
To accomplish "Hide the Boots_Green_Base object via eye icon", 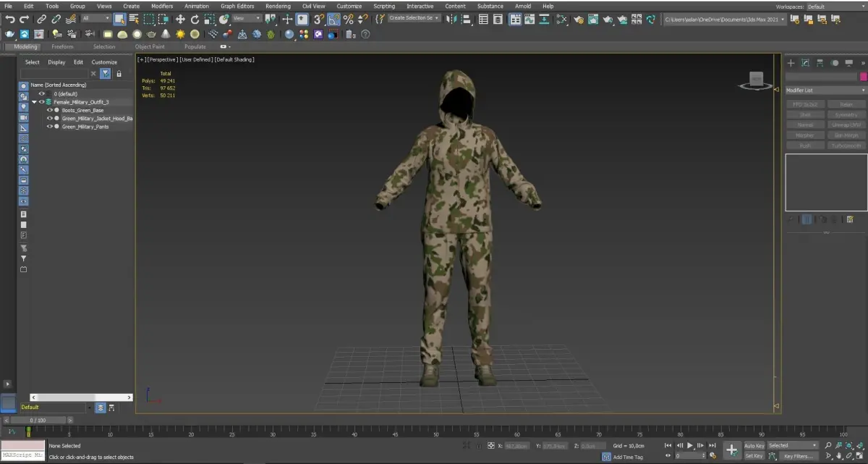I will pos(50,110).
